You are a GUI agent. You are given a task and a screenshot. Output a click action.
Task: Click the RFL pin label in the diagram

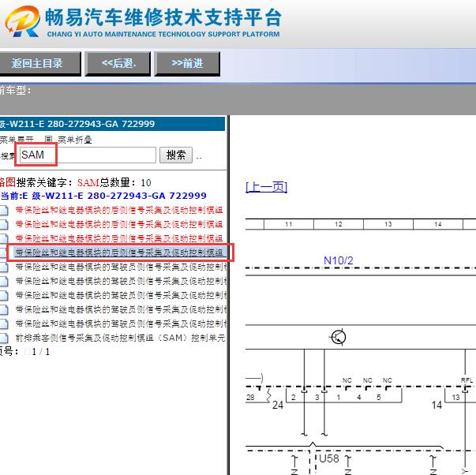[467, 380]
